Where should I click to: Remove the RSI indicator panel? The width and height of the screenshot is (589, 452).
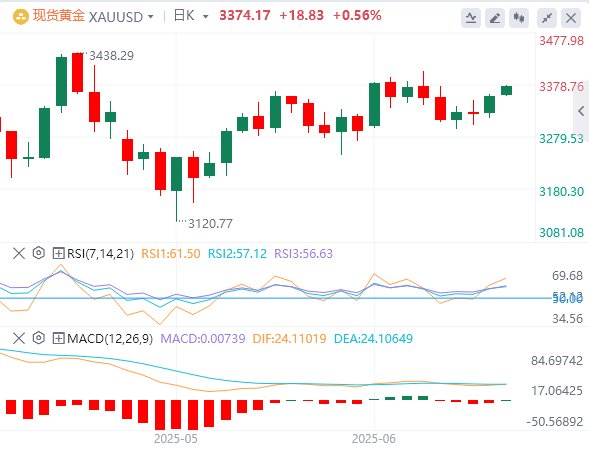(19, 253)
